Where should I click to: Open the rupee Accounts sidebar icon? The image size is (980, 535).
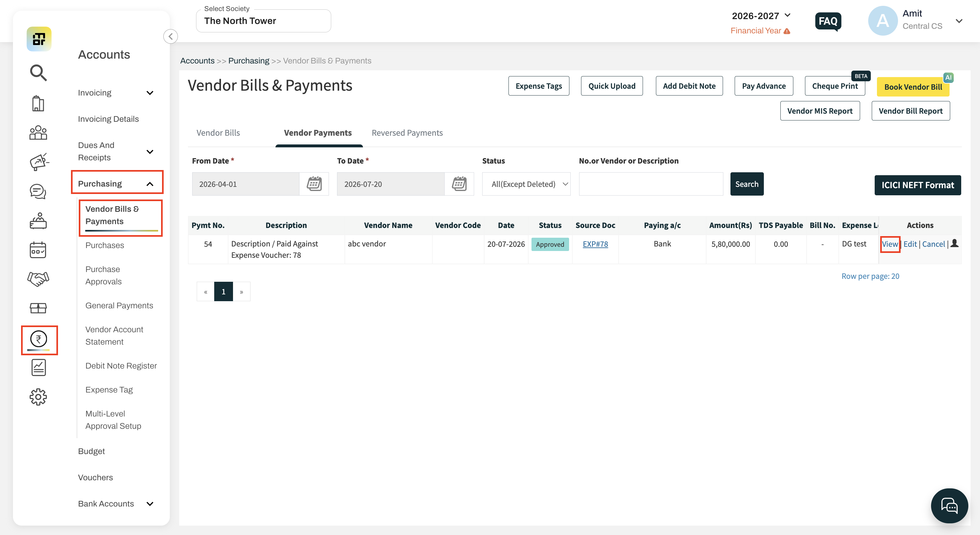click(39, 339)
